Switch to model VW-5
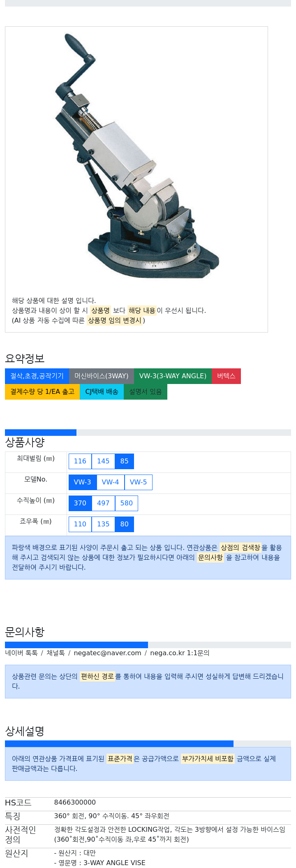296x868 pixels. [139, 482]
